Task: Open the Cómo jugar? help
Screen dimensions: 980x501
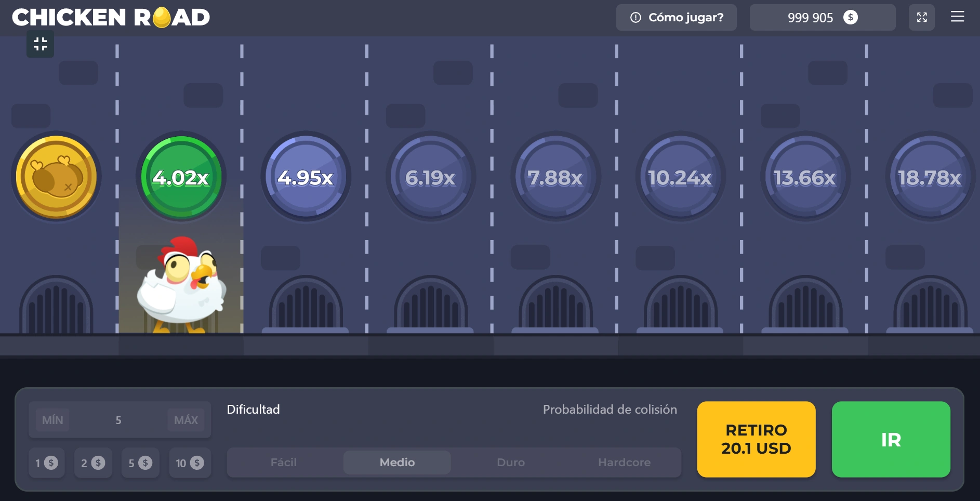Action: click(676, 18)
